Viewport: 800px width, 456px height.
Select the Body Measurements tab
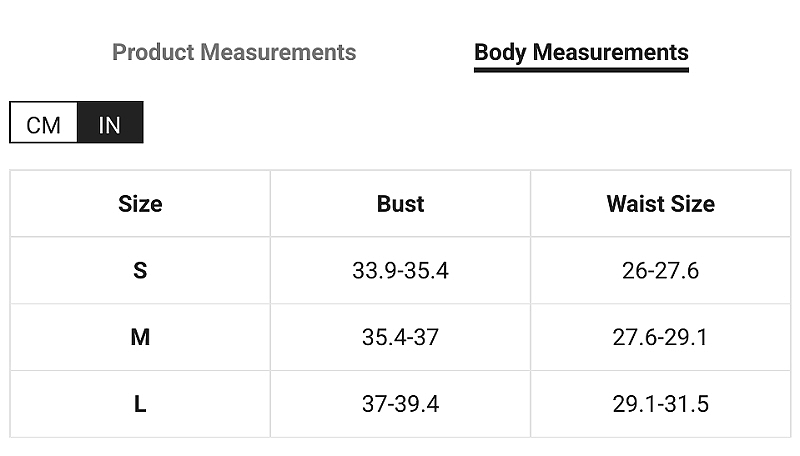pos(581,53)
